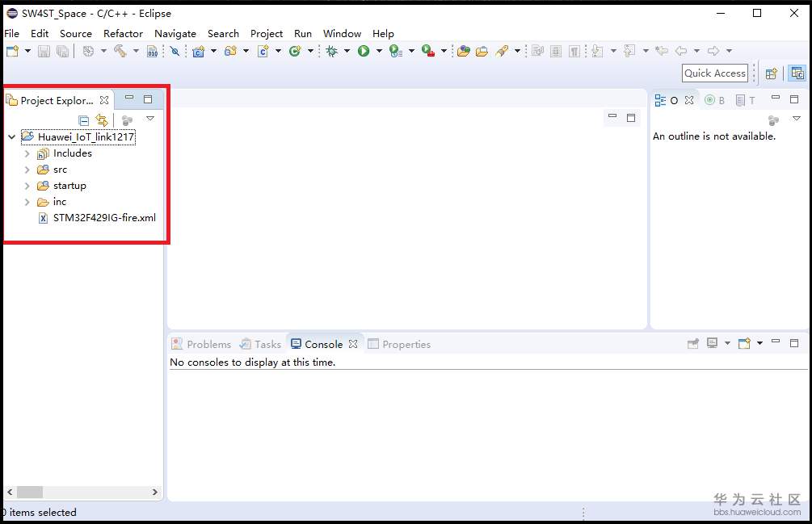Click the Save All icon
This screenshot has height=524, width=812.
click(62, 51)
